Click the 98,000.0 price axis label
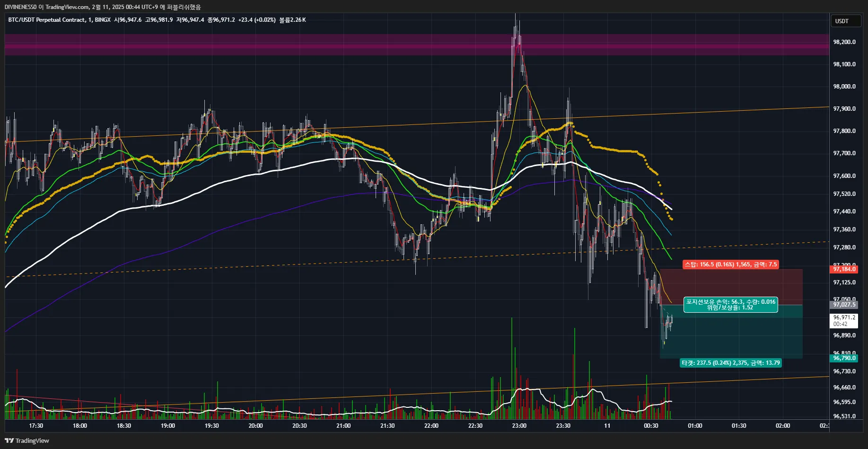The width and height of the screenshot is (868, 449). point(844,87)
